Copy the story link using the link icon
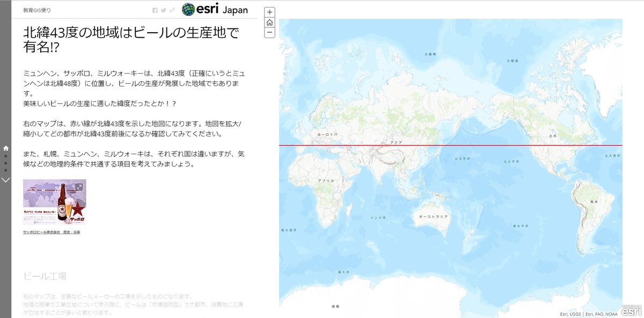Image resolution: width=644 pixels, height=318 pixels. (172, 10)
